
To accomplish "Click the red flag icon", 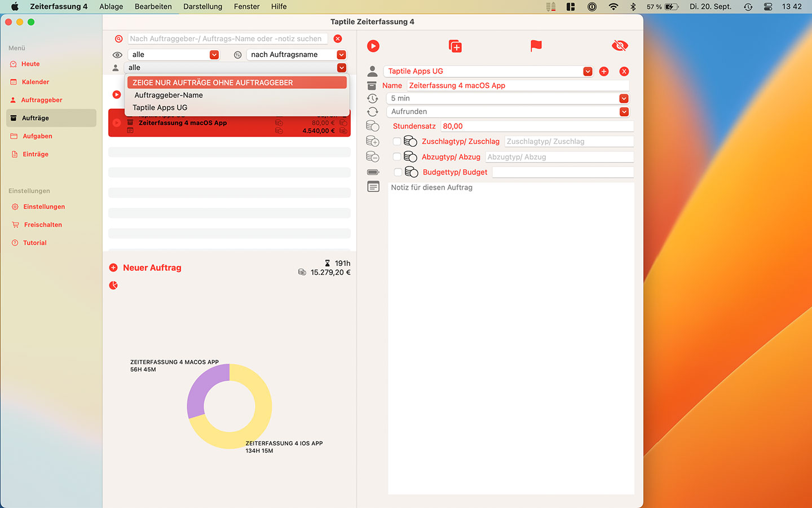I will pos(536,46).
